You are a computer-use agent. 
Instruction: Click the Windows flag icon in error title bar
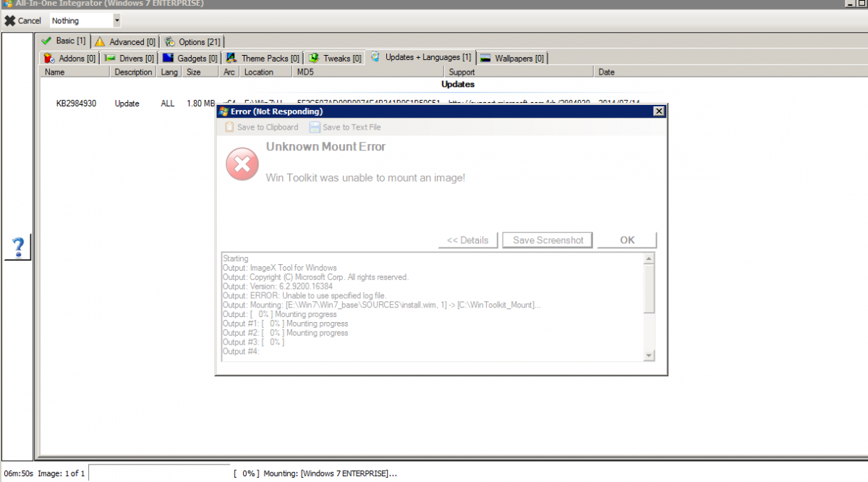coord(224,111)
